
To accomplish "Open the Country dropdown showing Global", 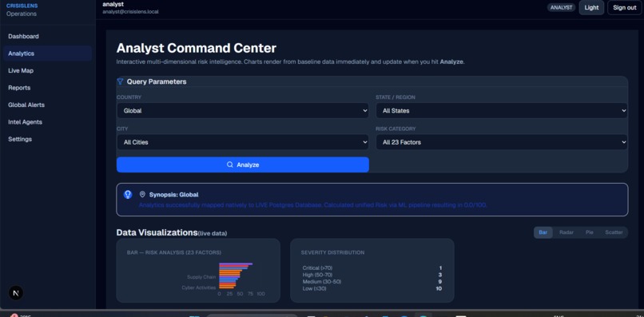I will click(x=242, y=110).
